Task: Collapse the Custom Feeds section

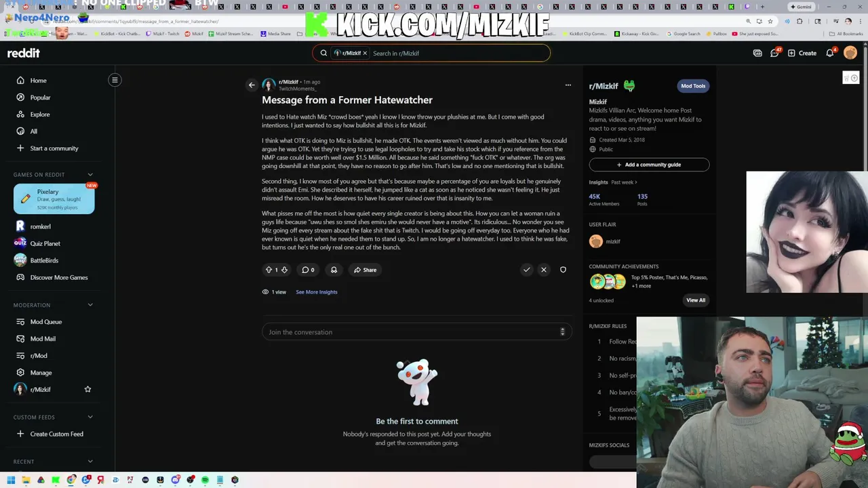Action: pyautogui.click(x=90, y=417)
